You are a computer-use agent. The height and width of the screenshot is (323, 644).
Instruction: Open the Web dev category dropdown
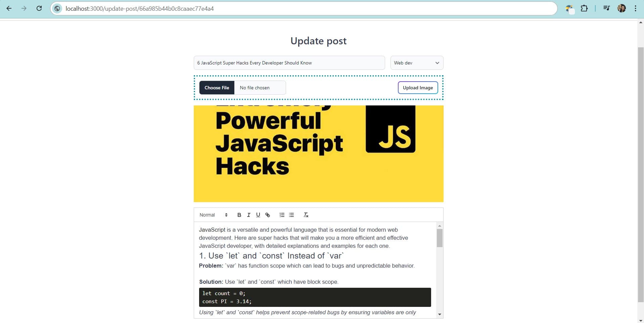pos(416,63)
